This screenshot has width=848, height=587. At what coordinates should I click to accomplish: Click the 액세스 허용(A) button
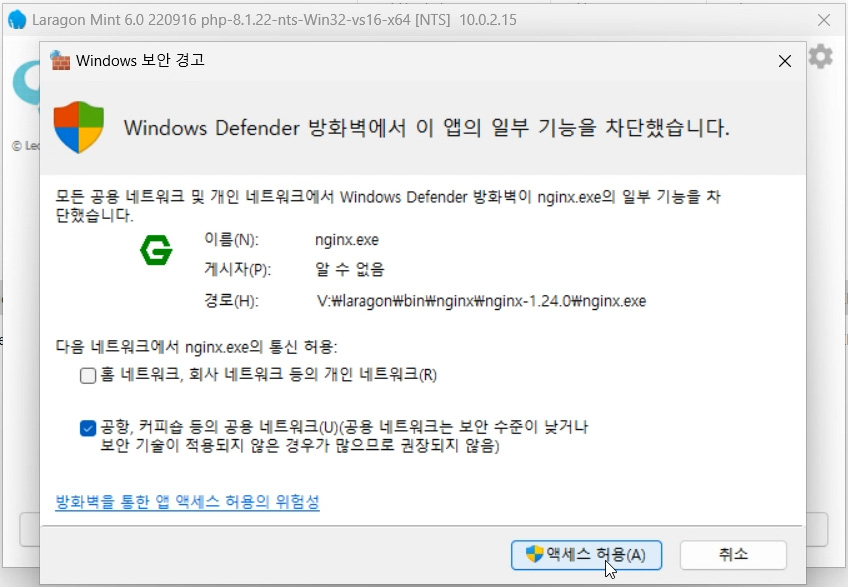coord(586,555)
